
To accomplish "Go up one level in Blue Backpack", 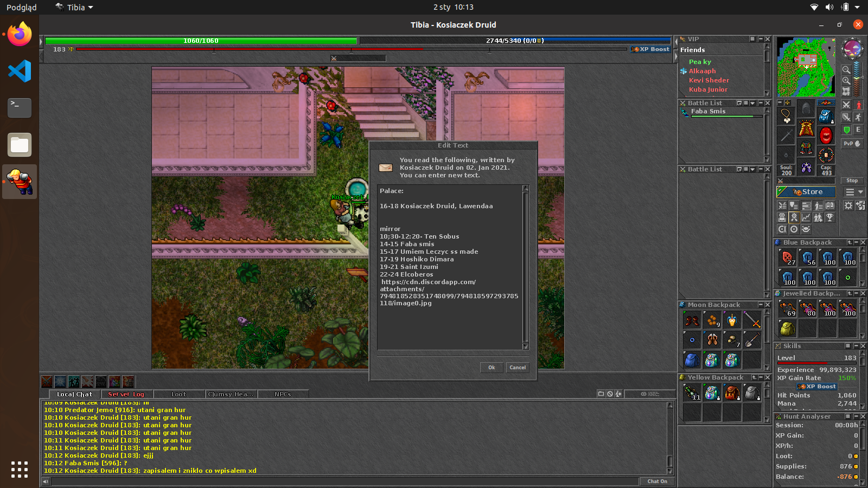I will [850, 242].
